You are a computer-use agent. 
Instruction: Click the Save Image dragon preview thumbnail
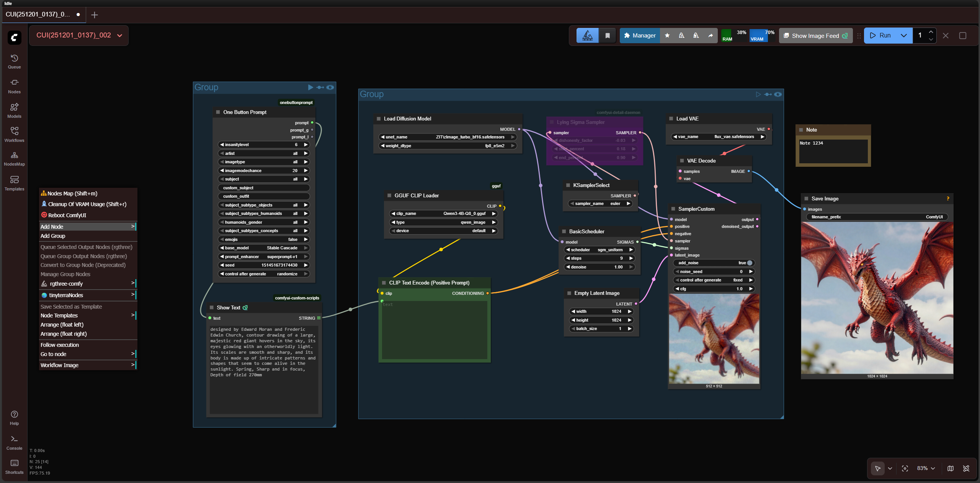point(877,298)
